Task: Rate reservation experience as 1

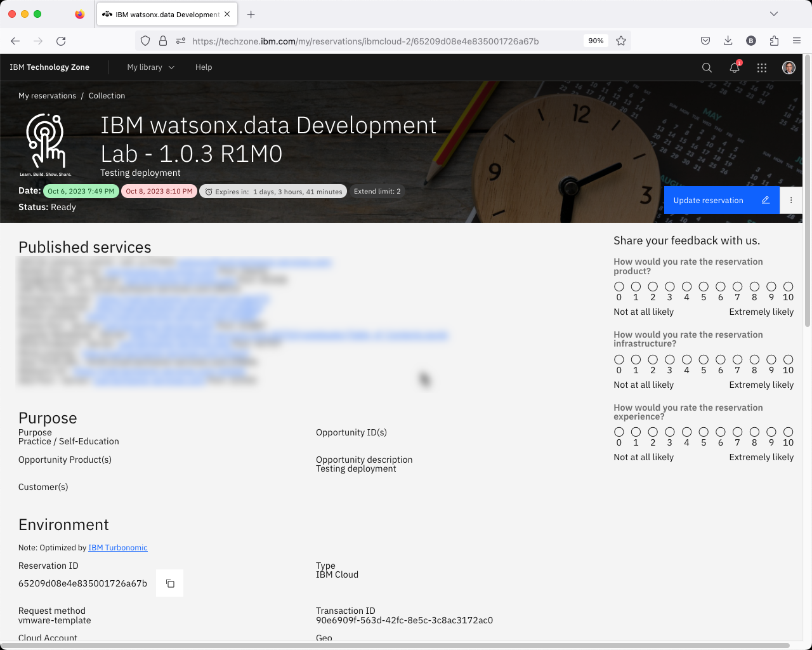Action: (636, 432)
